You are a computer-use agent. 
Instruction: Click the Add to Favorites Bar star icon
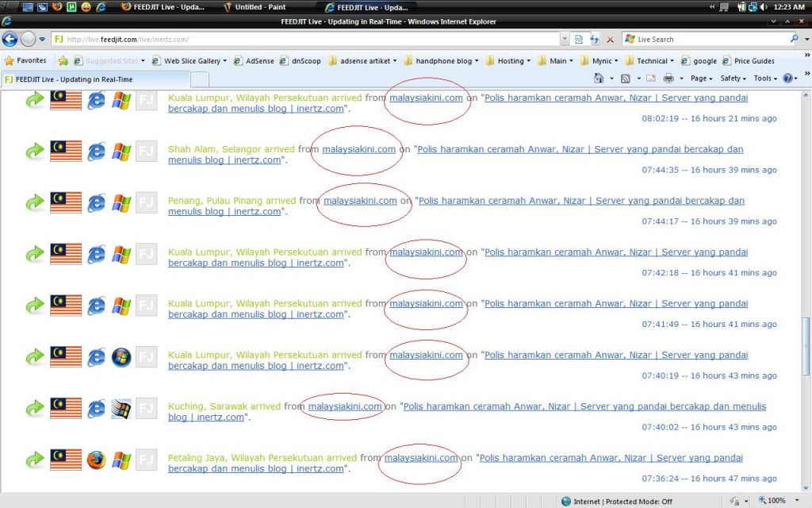[63, 60]
